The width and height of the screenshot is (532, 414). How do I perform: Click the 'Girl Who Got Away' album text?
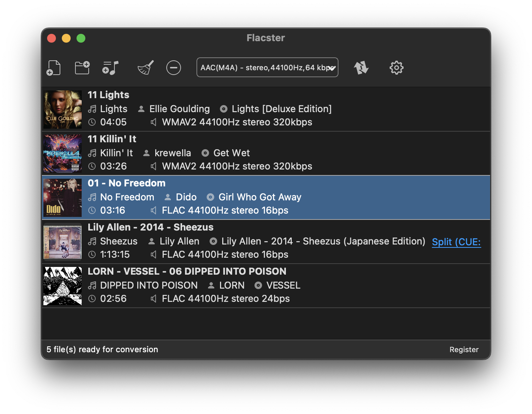point(260,197)
